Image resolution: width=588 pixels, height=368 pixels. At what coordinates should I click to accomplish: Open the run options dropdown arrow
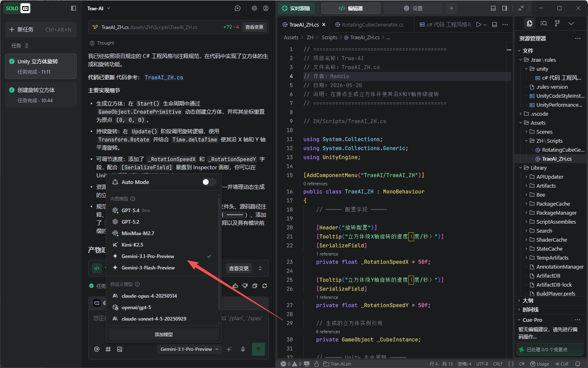pos(485,25)
